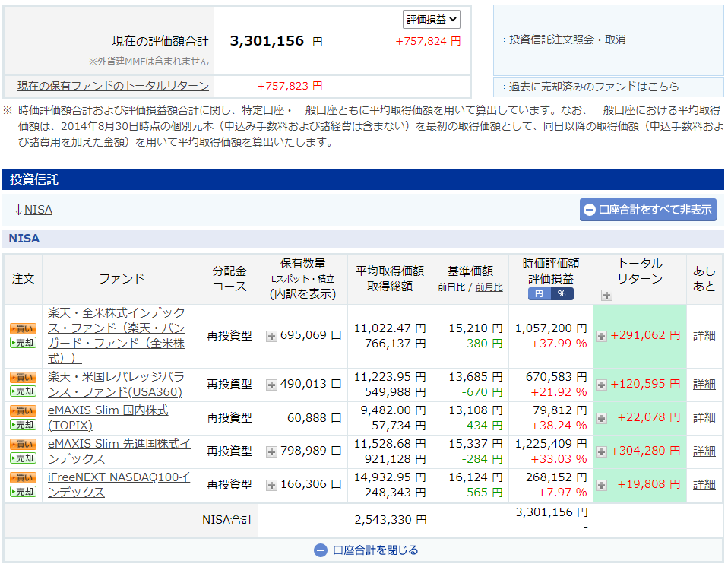Buy eMAXIS Slim 国内株式 TOPIX
The height and width of the screenshot is (567, 728).
[24, 411]
